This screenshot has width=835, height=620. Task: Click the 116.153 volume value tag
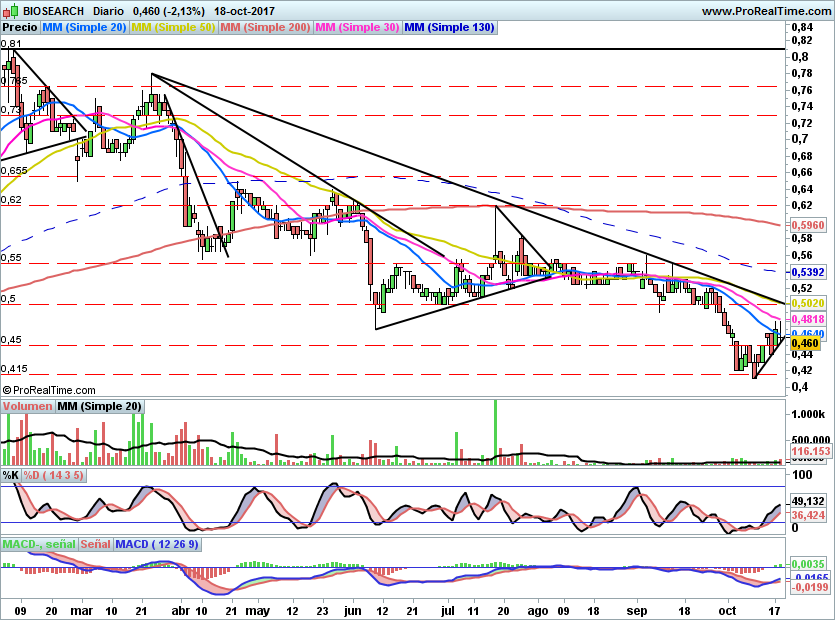coord(811,452)
